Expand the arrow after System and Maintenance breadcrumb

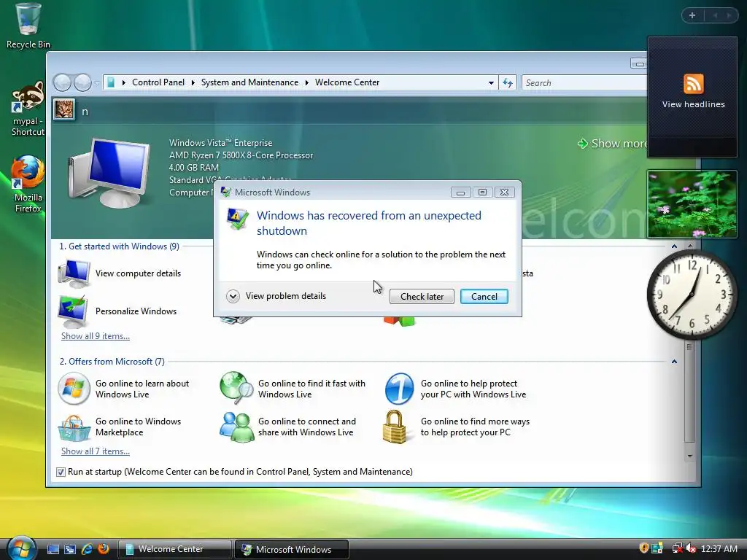(306, 83)
